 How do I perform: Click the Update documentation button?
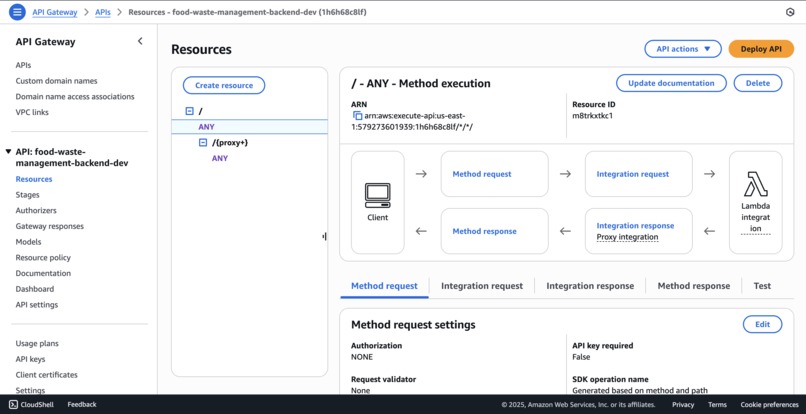671,83
